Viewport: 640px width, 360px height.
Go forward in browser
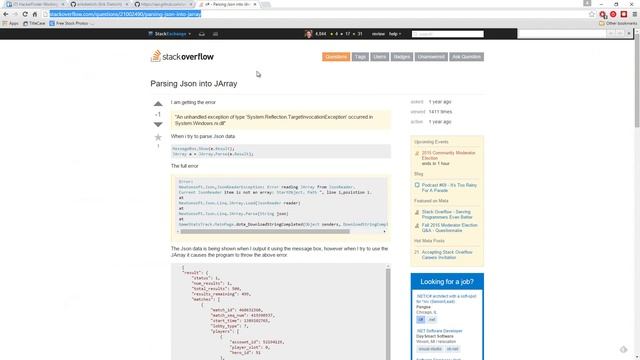(15, 14)
